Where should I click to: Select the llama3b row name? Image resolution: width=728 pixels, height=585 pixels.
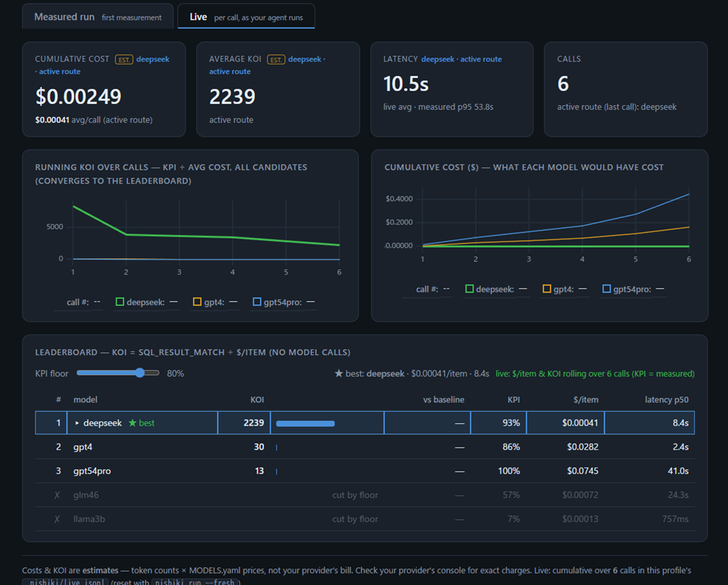click(x=89, y=519)
